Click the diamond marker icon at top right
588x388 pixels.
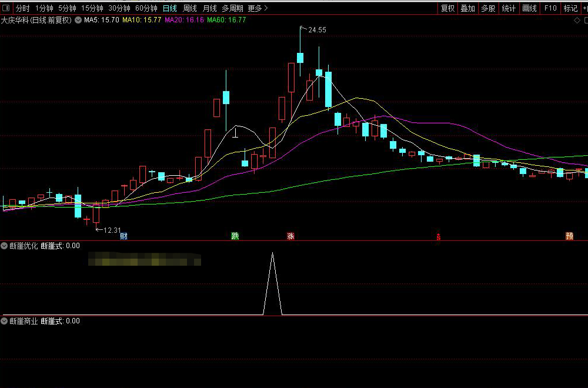point(577,20)
